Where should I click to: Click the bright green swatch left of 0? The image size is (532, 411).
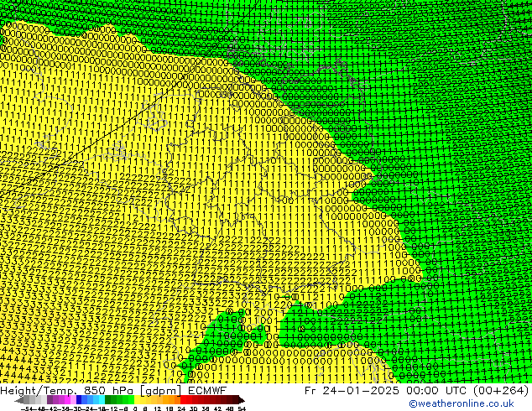pos(131,400)
